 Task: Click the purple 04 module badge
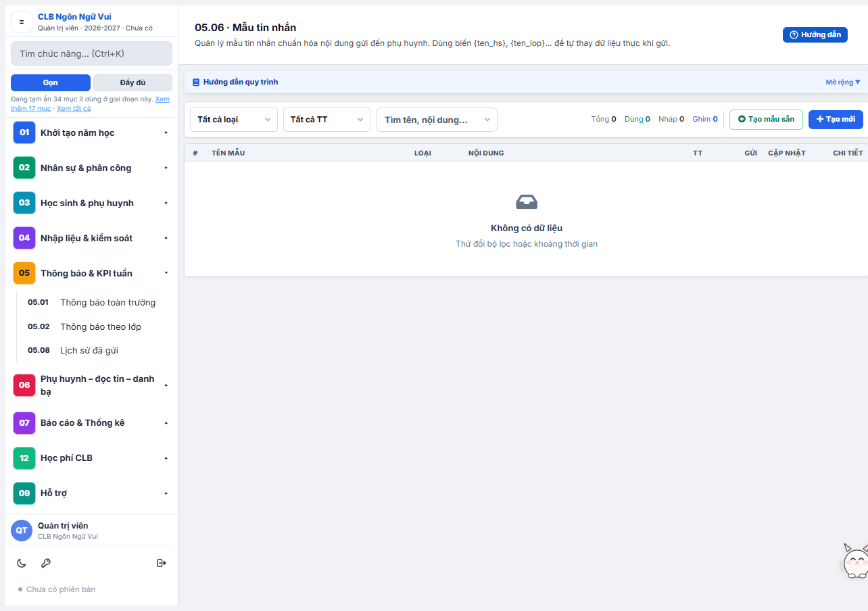[24, 238]
